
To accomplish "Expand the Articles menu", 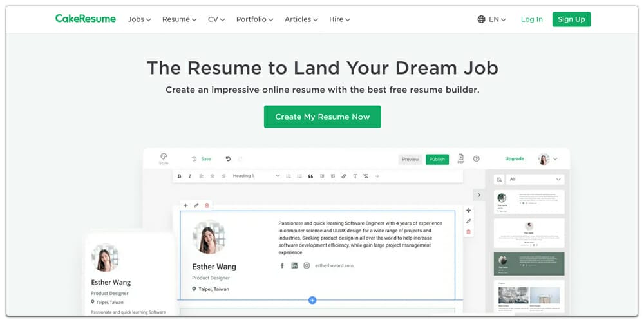I will [301, 19].
